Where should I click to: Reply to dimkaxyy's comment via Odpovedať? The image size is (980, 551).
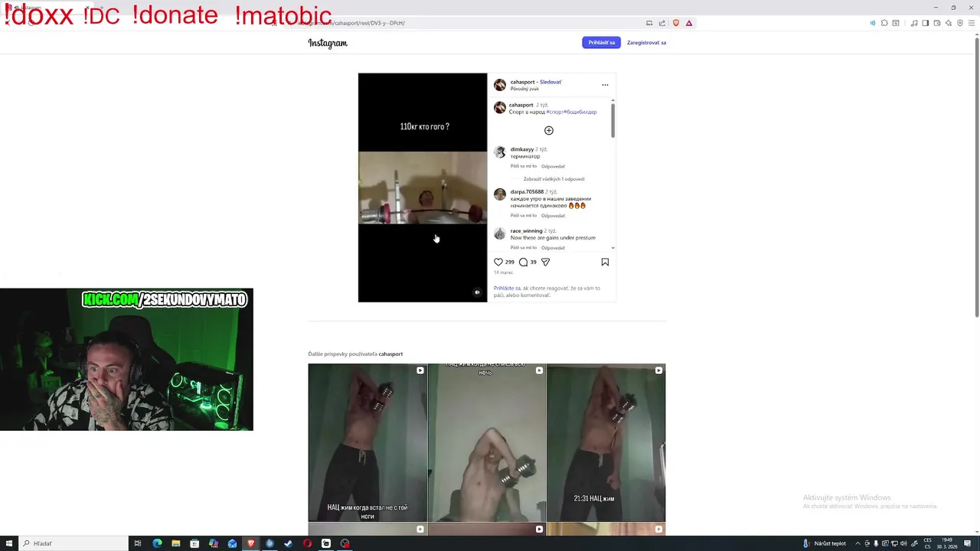tap(553, 166)
